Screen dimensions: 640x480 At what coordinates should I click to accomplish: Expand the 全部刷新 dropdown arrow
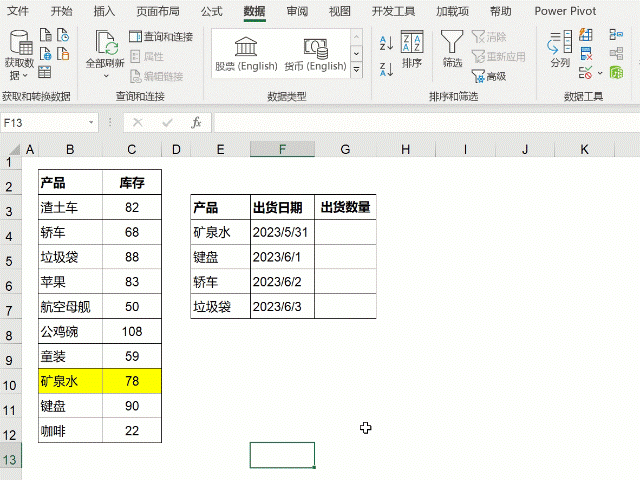[x=106, y=76]
